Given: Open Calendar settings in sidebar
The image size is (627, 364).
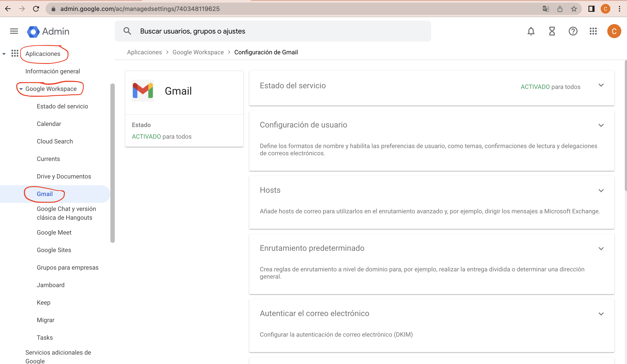Looking at the screenshot, I should pos(49,124).
